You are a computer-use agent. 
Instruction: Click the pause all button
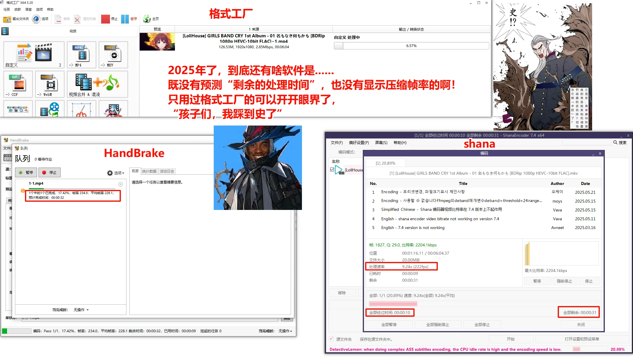(389, 325)
